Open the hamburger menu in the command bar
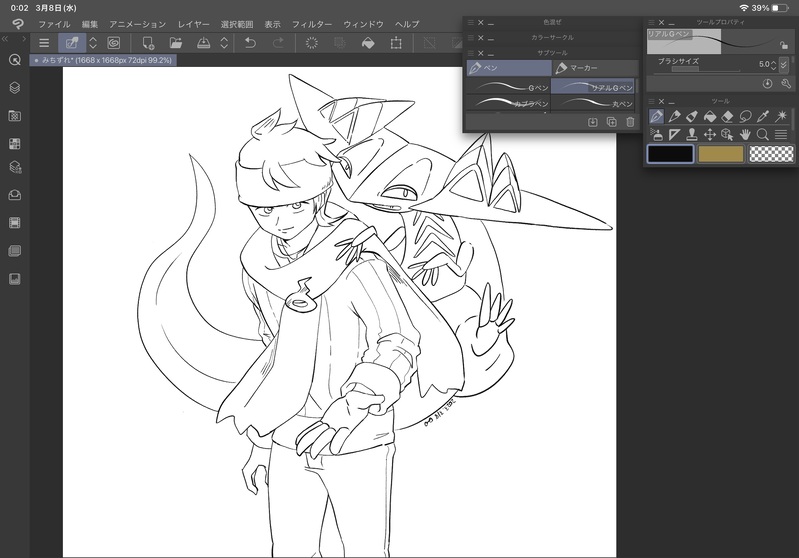 point(44,43)
